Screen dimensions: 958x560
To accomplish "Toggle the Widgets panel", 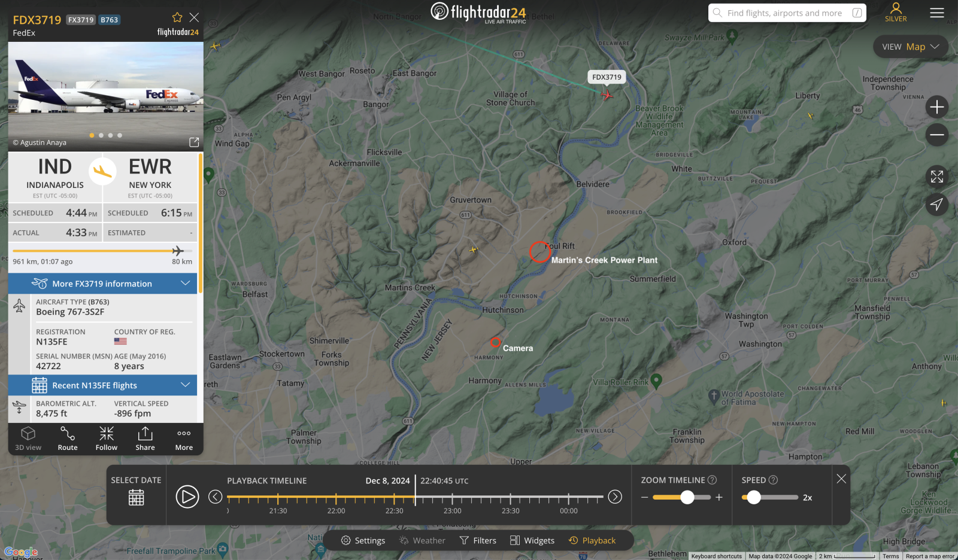I will [532, 540].
